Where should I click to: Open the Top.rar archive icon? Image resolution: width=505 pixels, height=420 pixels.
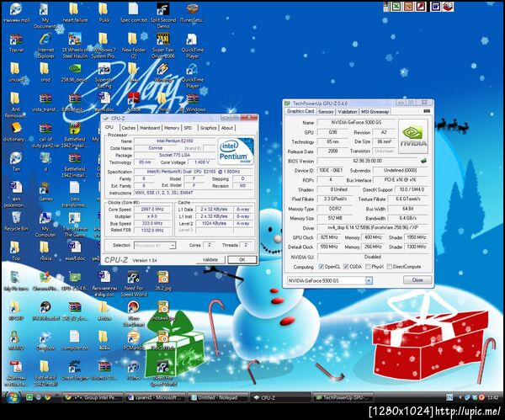tap(16, 43)
